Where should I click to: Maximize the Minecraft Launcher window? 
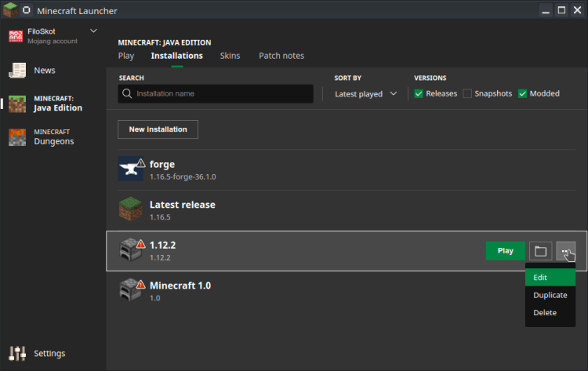click(x=561, y=10)
